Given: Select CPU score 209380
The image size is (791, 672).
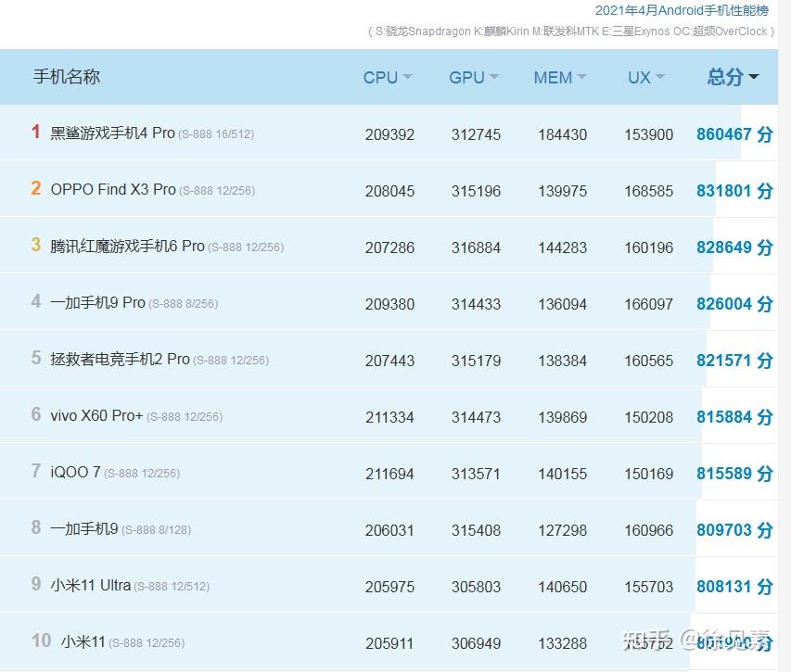Looking at the screenshot, I should [389, 304].
